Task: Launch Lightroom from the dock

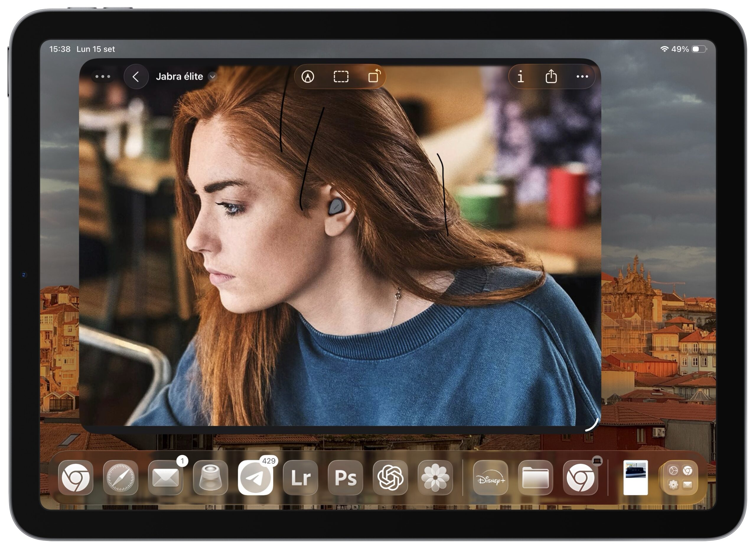Action: click(300, 478)
